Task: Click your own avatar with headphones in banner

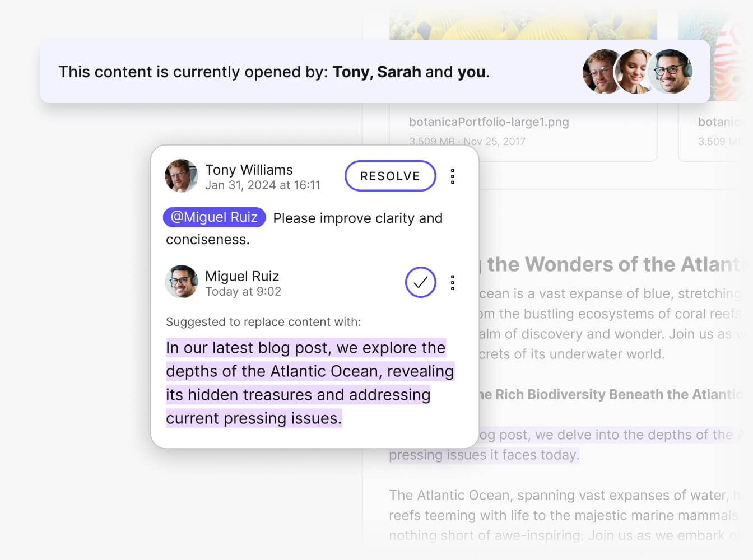Action: click(671, 72)
